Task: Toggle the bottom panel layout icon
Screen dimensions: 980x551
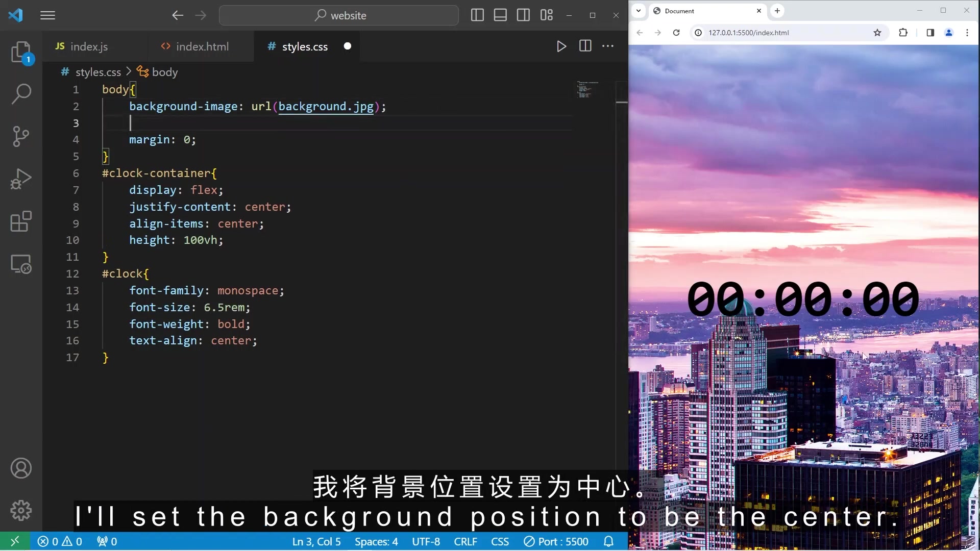Action: click(500, 15)
